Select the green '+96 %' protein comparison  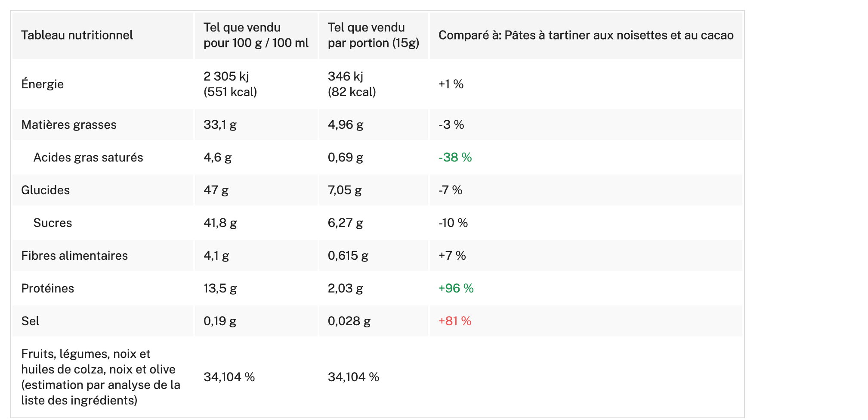(456, 288)
